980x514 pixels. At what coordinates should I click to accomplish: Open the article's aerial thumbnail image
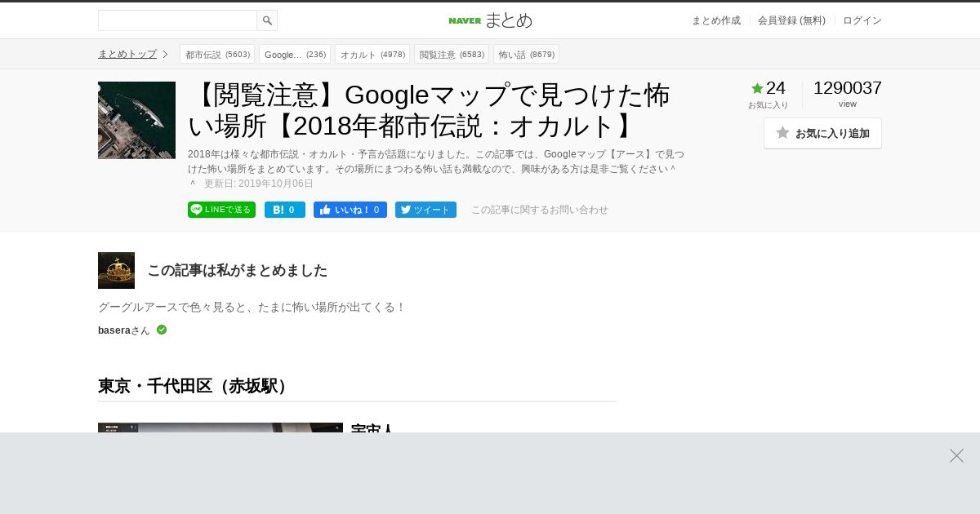coord(136,120)
